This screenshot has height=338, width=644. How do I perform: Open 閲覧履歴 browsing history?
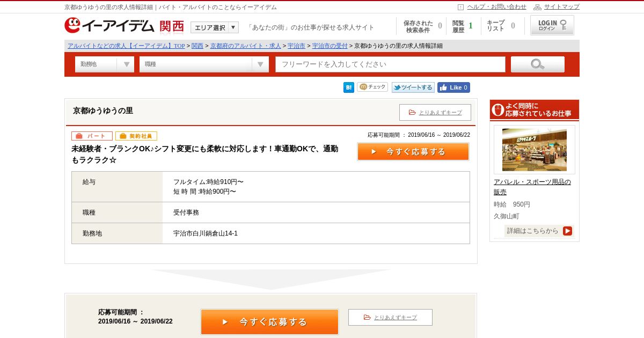462,26
